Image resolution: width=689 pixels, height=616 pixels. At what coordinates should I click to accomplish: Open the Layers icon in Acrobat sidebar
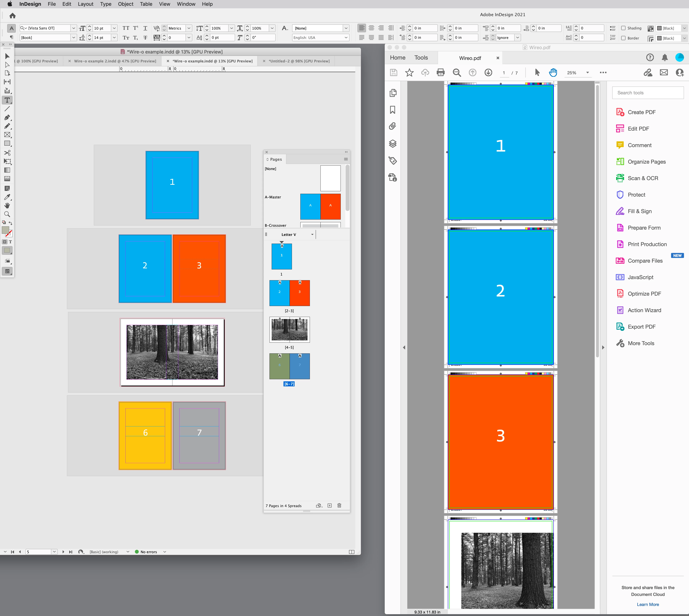tap(392, 144)
